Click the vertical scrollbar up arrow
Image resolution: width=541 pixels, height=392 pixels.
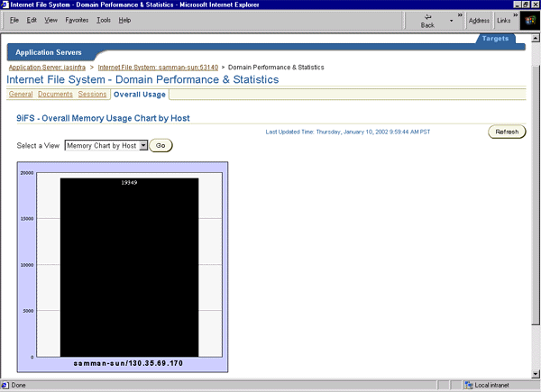coord(536,38)
